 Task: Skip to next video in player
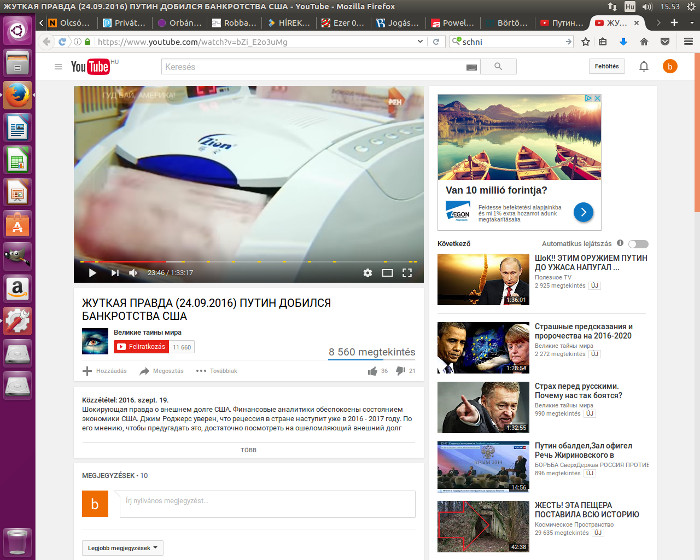pos(114,272)
